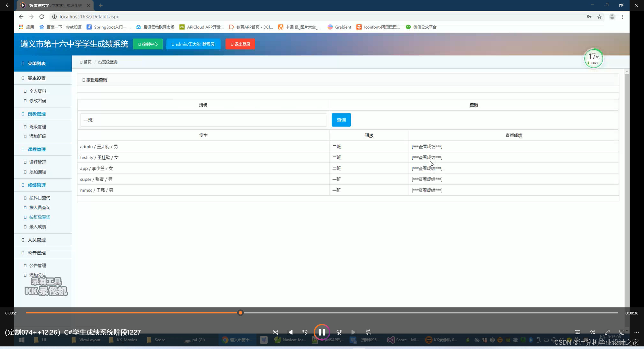The image size is (644, 349).
Task: Open Chrome three-dot menu
Action: [623, 17]
